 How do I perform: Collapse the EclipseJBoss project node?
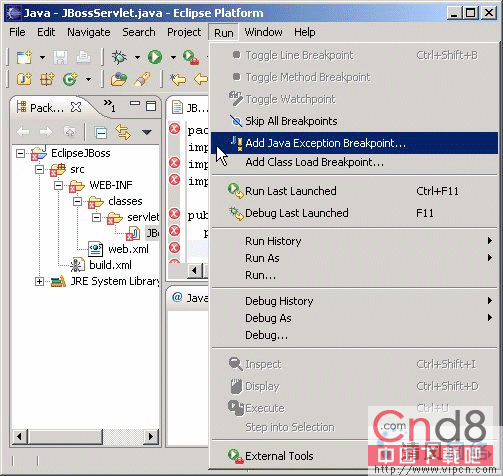coord(21,153)
